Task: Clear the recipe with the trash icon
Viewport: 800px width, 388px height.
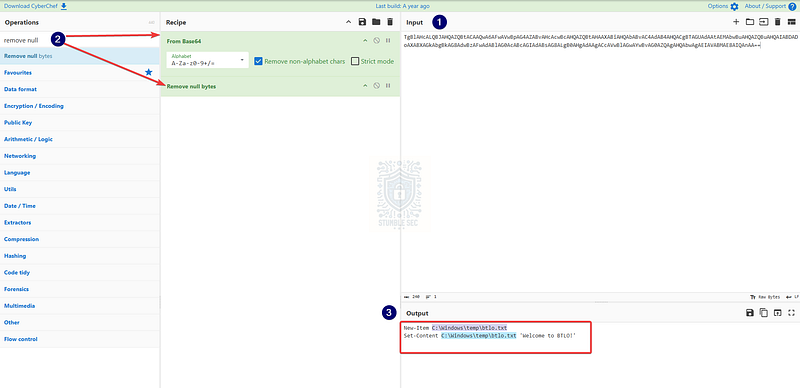Action: pyautogui.click(x=390, y=22)
